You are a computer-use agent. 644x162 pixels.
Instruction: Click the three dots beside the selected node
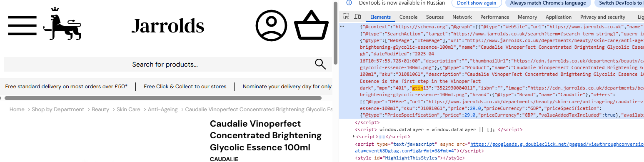pos(342,26)
